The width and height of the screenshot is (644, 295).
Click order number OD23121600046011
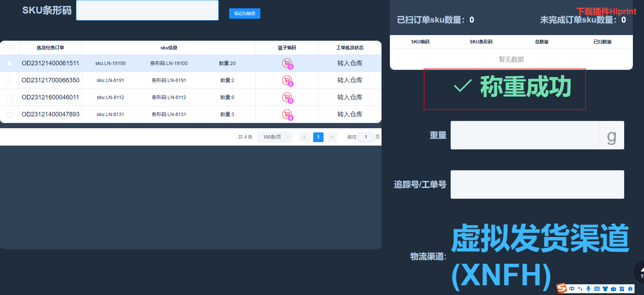pos(50,97)
